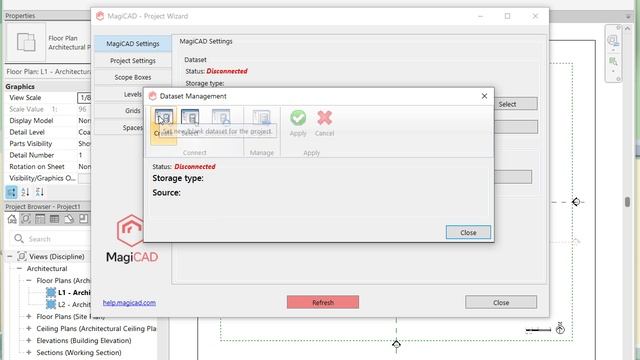Click the Display Model property row
640x360 pixels.
[47, 120]
